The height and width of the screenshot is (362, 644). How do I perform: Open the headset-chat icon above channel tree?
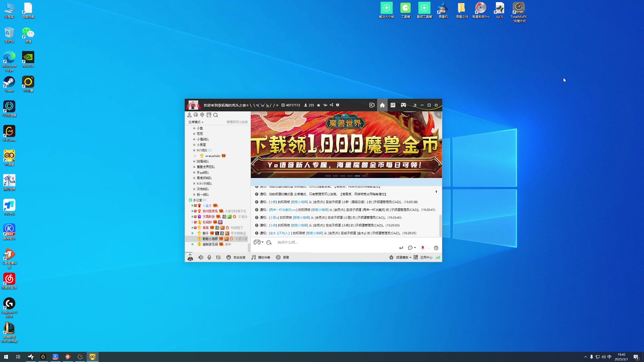pyautogui.click(x=196, y=115)
